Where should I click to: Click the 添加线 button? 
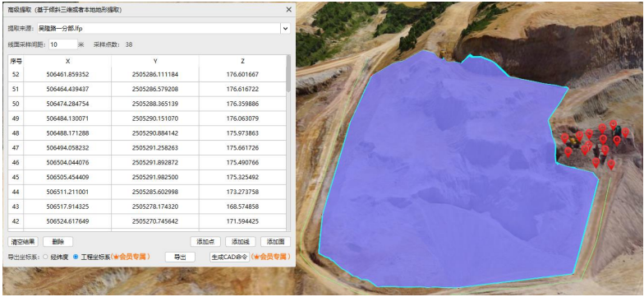(240, 242)
